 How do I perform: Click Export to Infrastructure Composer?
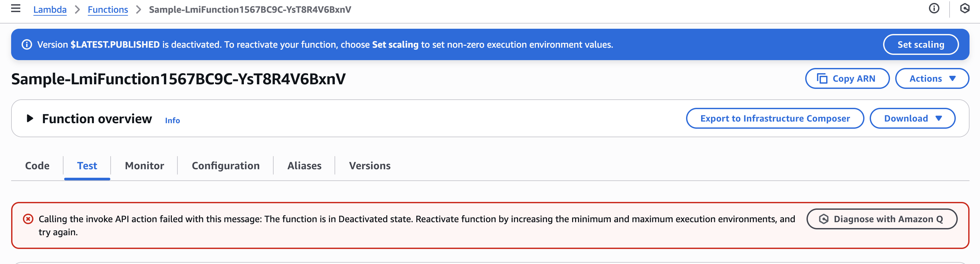[774, 119]
